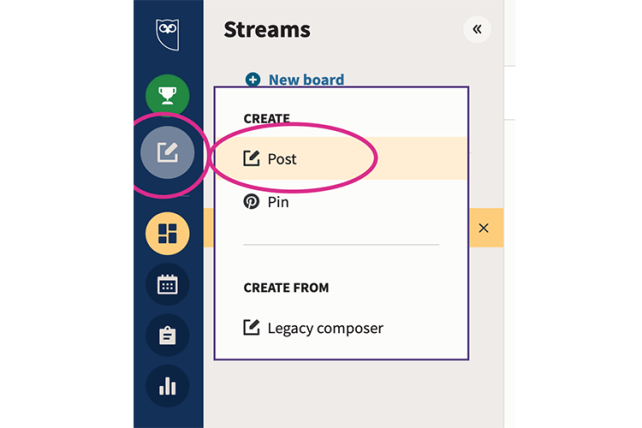Viewport: 642px width, 428px height.
Task: Click the plus icon beside New board
Action: [253, 80]
